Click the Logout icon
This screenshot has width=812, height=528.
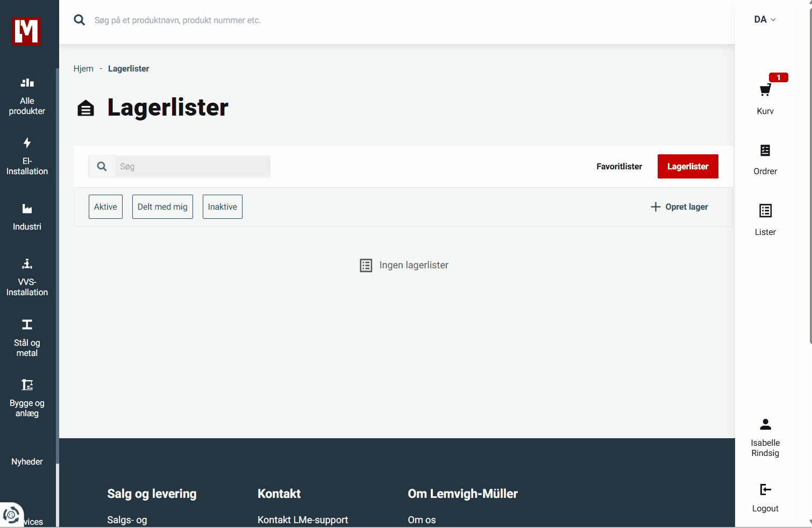tap(765, 490)
